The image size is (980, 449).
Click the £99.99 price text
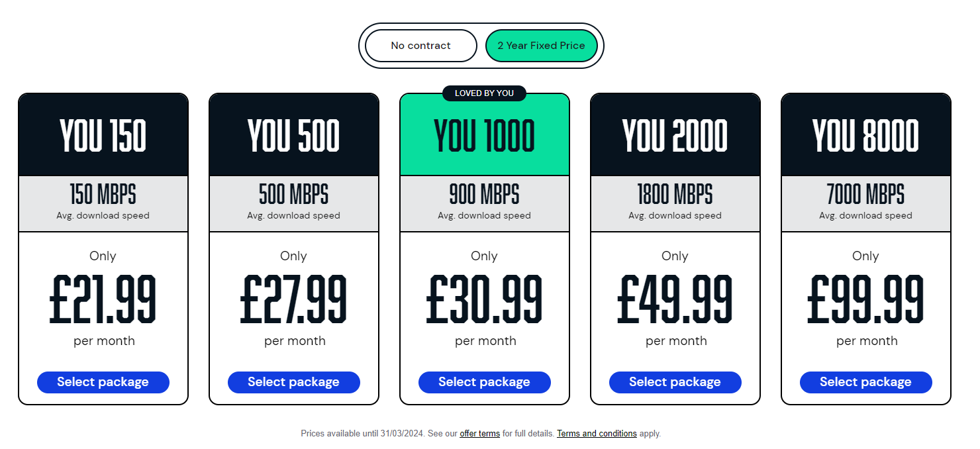point(865,299)
